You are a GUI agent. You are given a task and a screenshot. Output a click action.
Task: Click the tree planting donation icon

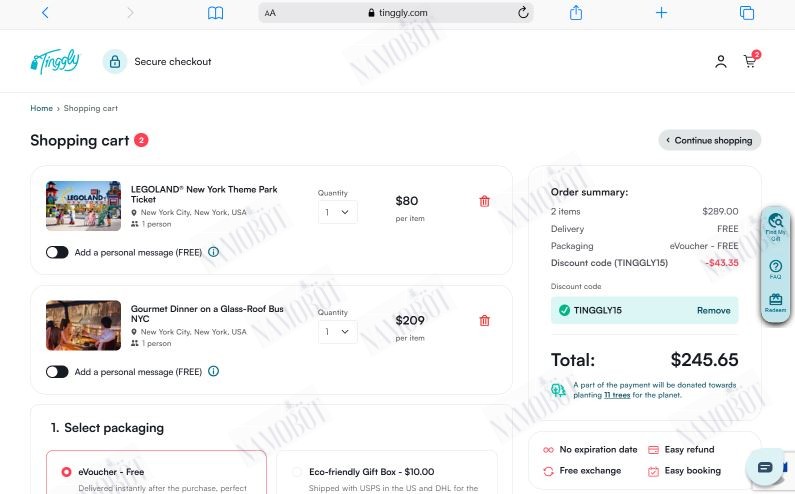[x=558, y=390]
